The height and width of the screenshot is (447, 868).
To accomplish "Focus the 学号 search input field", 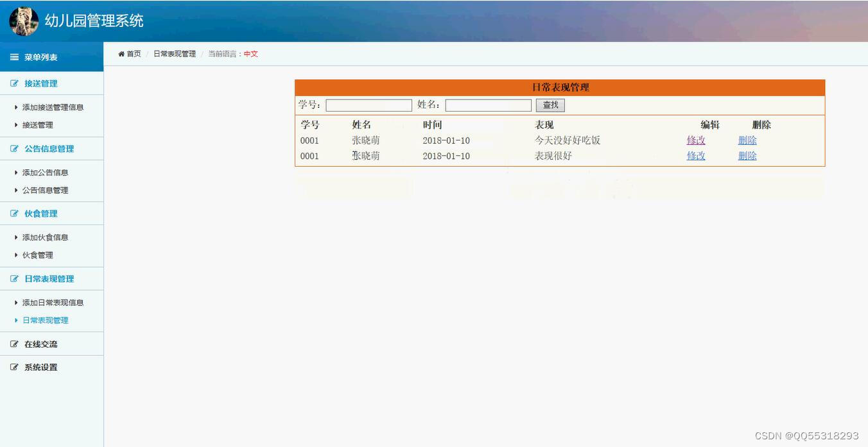I will tap(369, 105).
